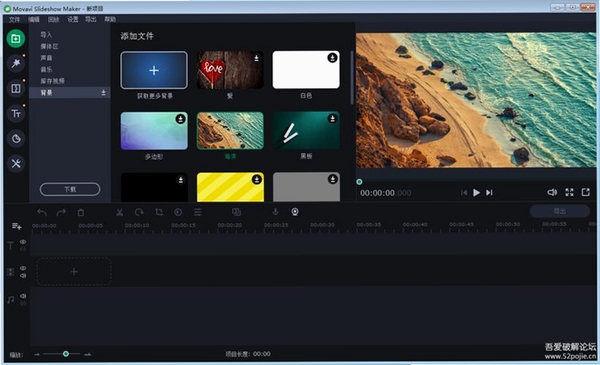Click download badge on love heart background
Viewport: 600px width, 365px height.
[256, 58]
